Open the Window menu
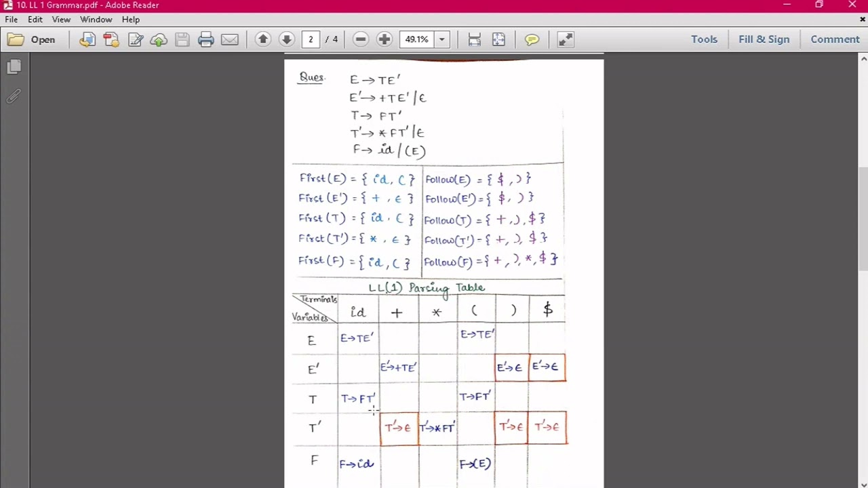868x488 pixels. coord(96,20)
